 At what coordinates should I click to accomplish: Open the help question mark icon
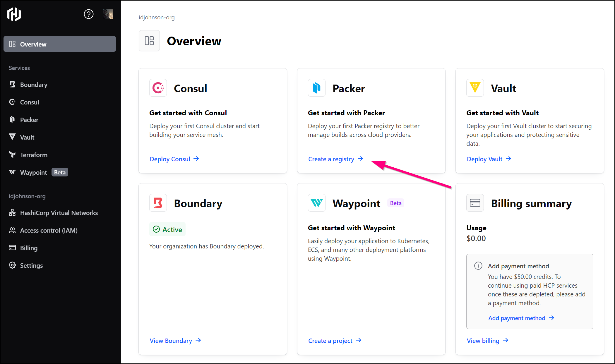(x=88, y=14)
